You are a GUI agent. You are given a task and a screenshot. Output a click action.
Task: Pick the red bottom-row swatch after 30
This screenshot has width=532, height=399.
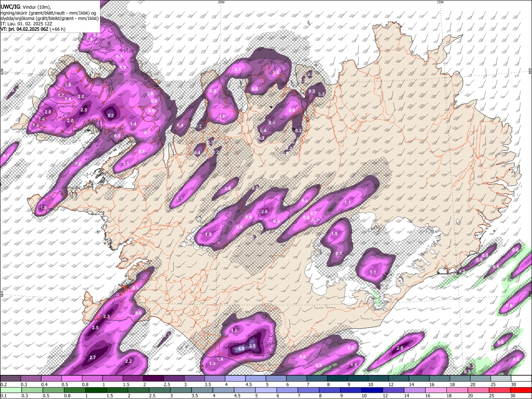(521, 390)
